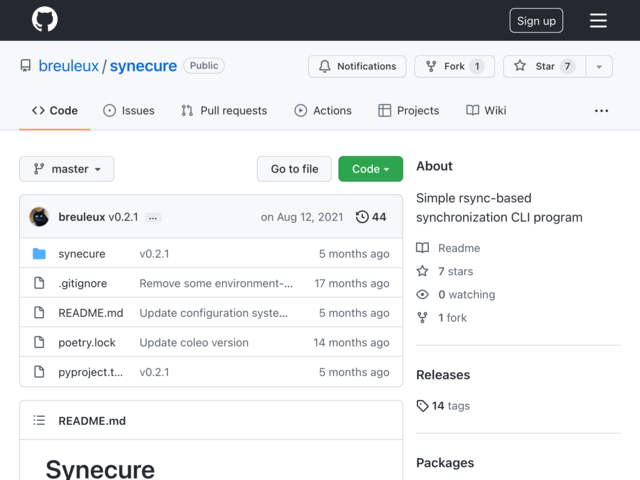
Task: Click the 'on Aug 12, 2021' commit date
Action: pos(302,217)
